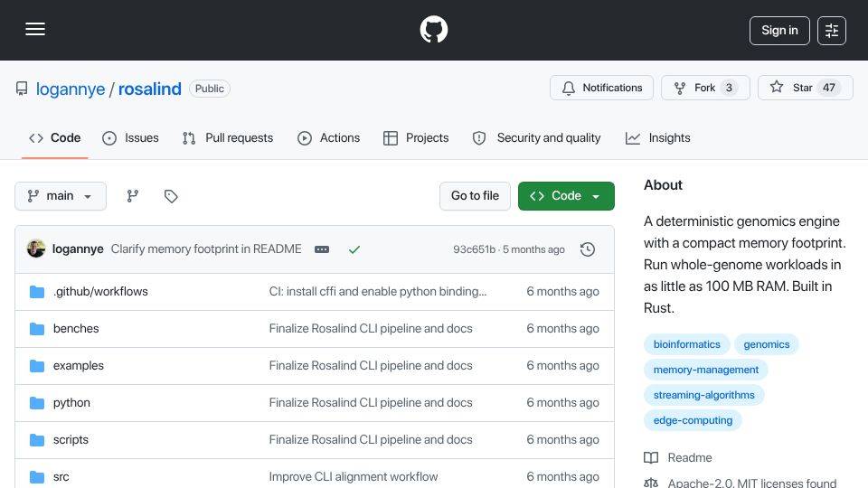Open benches row Finalize Rosalind CLI commit

(371, 329)
